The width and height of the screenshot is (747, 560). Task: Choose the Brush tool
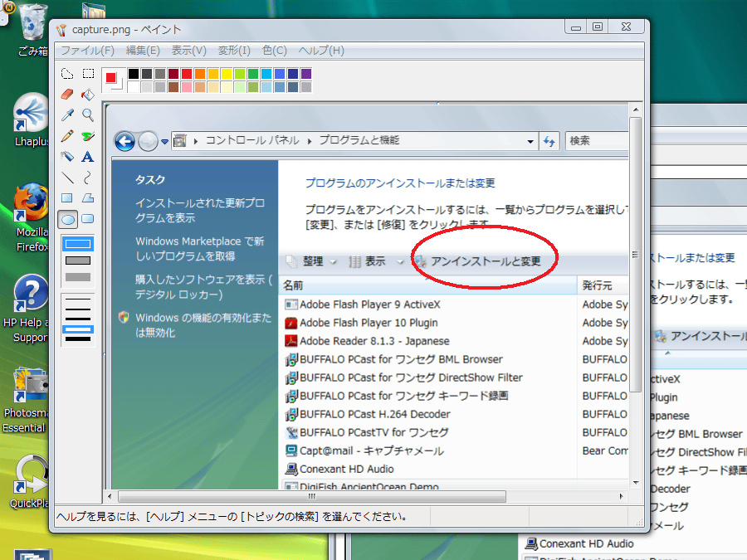88,136
